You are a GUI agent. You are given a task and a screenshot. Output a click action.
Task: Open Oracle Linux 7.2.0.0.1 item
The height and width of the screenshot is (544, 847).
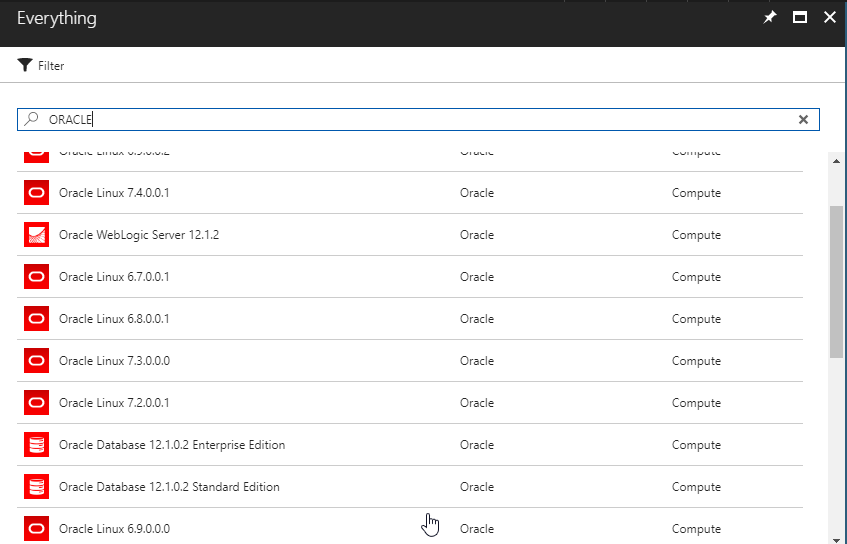[114, 403]
